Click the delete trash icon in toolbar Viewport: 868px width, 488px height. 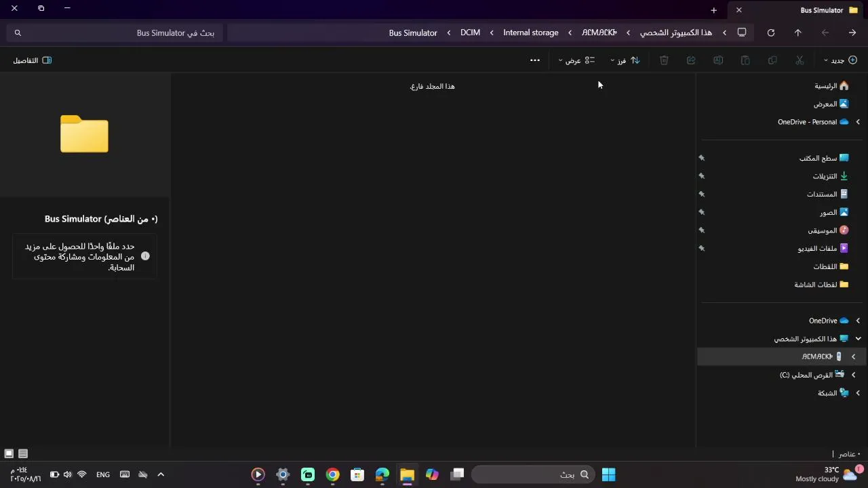point(664,60)
